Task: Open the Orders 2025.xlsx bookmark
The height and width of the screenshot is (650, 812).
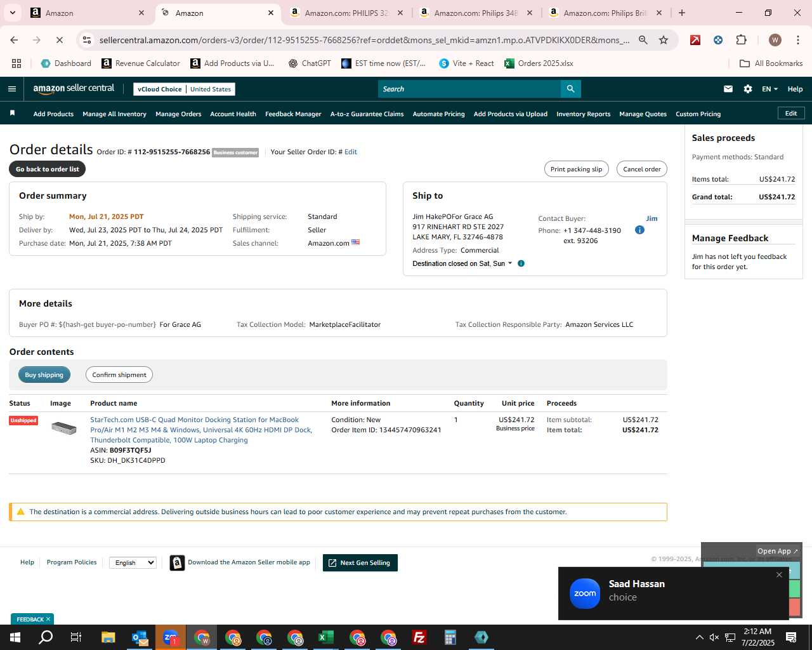Action: 539,63
